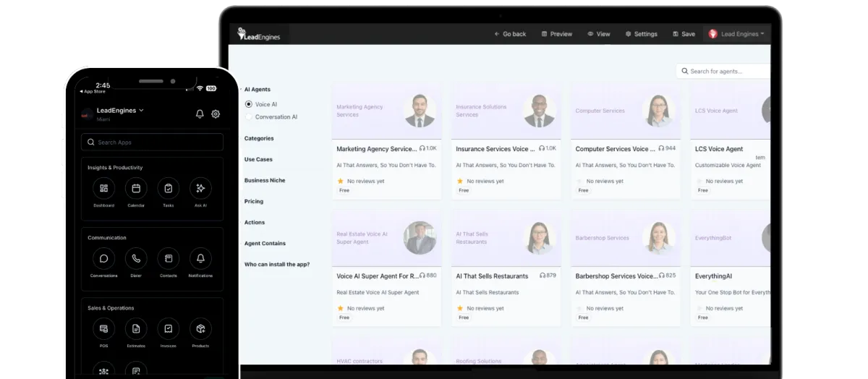The width and height of the screenshot is (868, 379).
Task: Click the headphones count on Computer Services card
Action: click(x=666, y=149)
